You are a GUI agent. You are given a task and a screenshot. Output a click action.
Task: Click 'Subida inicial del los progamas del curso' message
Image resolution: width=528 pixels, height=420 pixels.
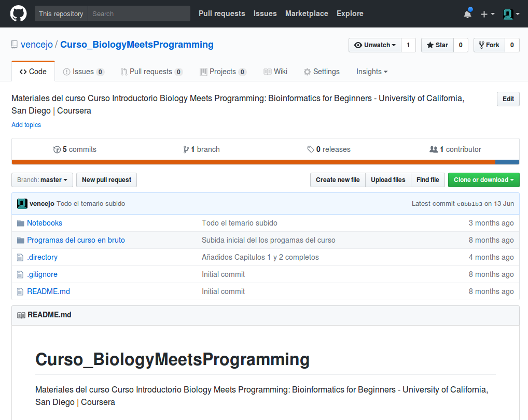pos(268,240)
